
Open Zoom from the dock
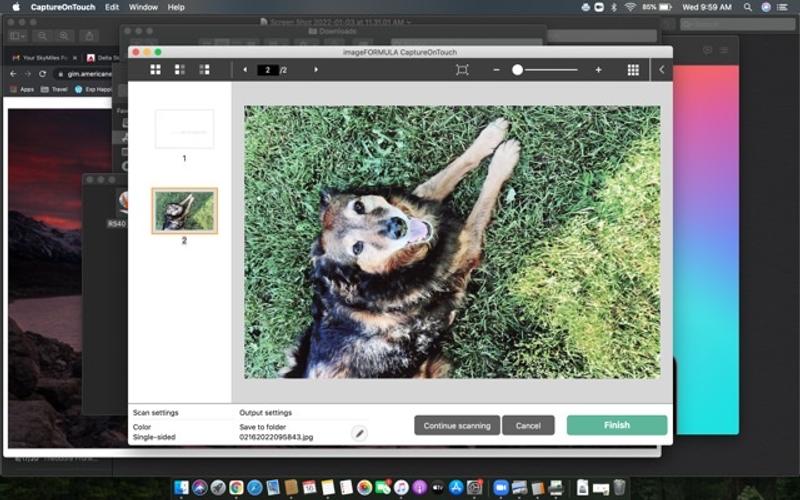[x=501, y=487]
